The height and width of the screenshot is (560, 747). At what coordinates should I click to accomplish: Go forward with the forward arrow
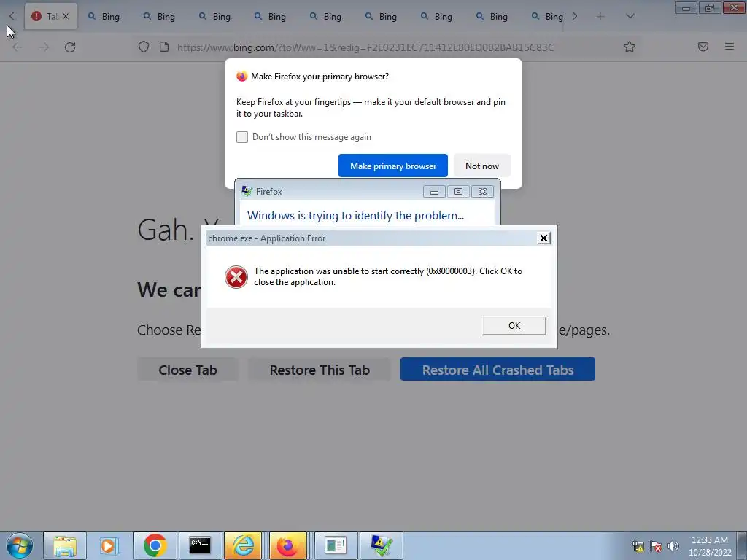point(44,47)
